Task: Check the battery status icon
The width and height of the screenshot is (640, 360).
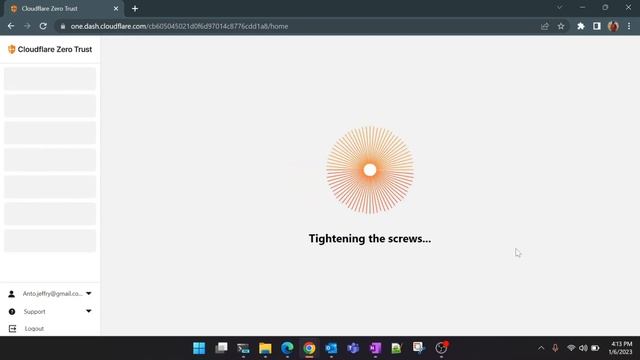Action: click(x=596, y=348)
